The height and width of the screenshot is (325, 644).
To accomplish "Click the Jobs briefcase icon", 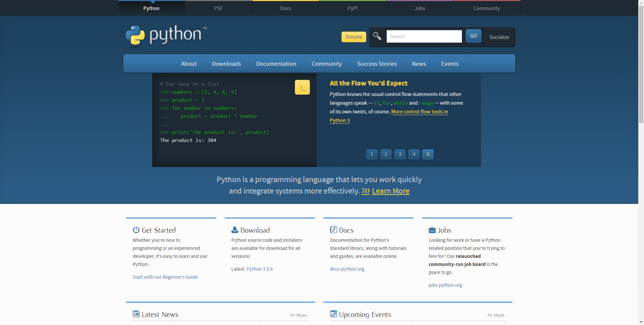I will coord(432,230).
